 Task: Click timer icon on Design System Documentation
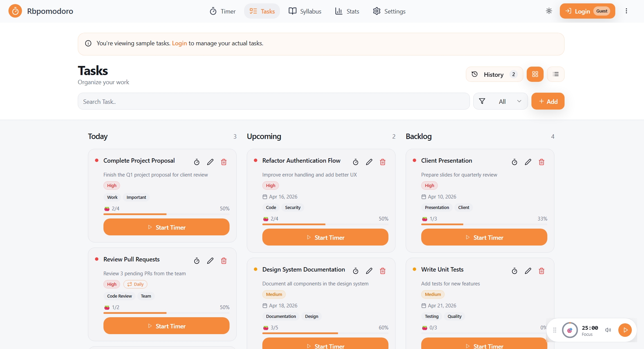tap(356, 271)
